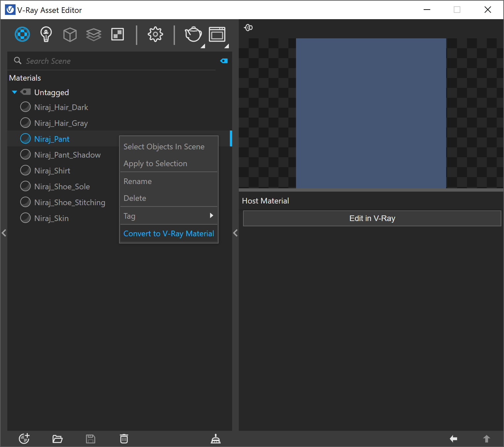Collapse the Untagged group

[15, 92]
